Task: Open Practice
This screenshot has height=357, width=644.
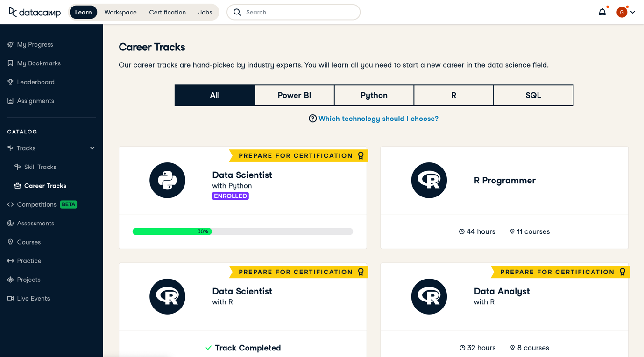Action: [x=29, y=260]
